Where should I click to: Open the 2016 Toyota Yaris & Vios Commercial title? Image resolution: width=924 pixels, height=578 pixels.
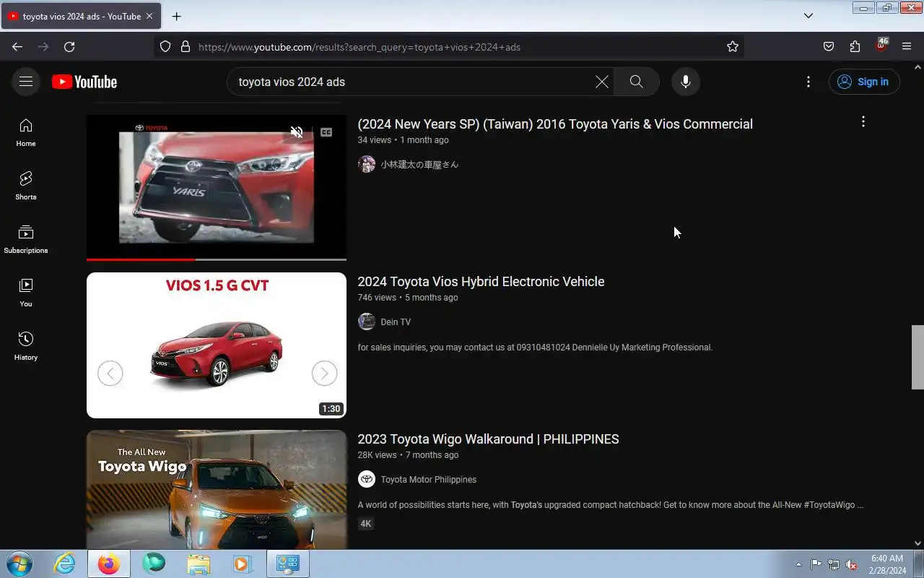point(555,124)
